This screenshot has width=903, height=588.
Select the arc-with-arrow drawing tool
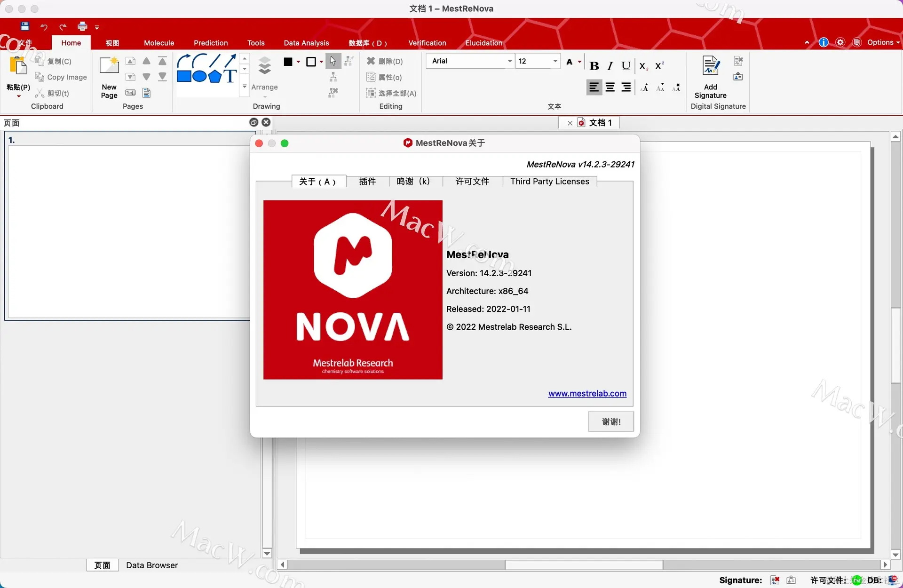184,60
